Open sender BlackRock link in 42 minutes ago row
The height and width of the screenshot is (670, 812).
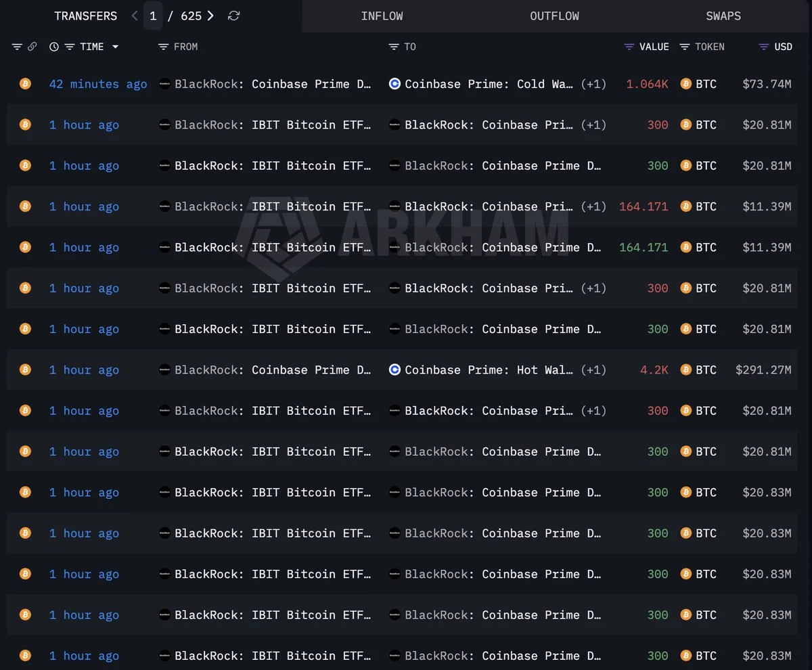coord(273,84)
